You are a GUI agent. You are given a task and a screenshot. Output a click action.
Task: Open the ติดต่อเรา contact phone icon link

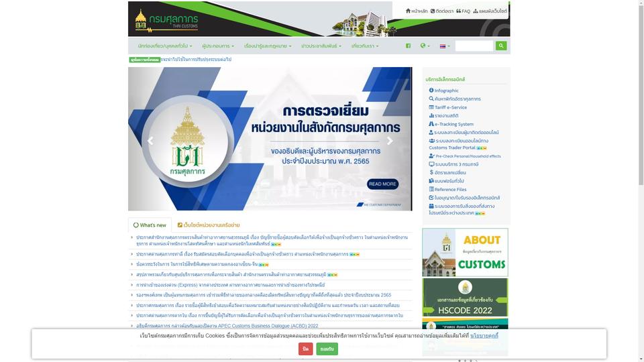click(442, 11)
